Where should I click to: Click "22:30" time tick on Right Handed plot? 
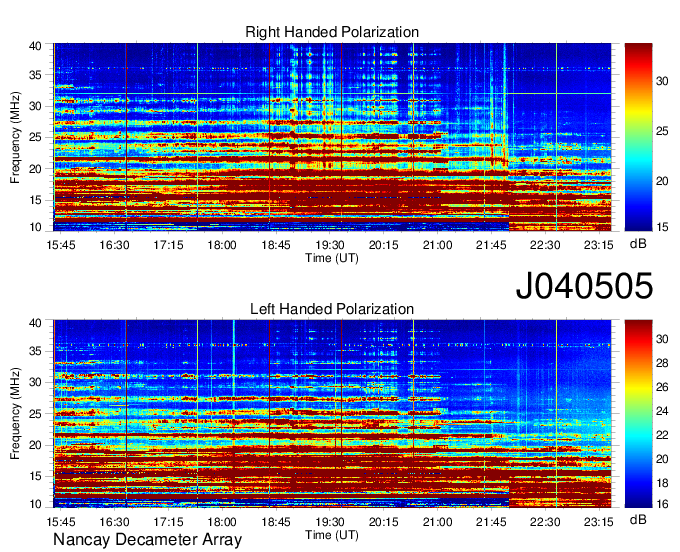click(x=545, y=245)
